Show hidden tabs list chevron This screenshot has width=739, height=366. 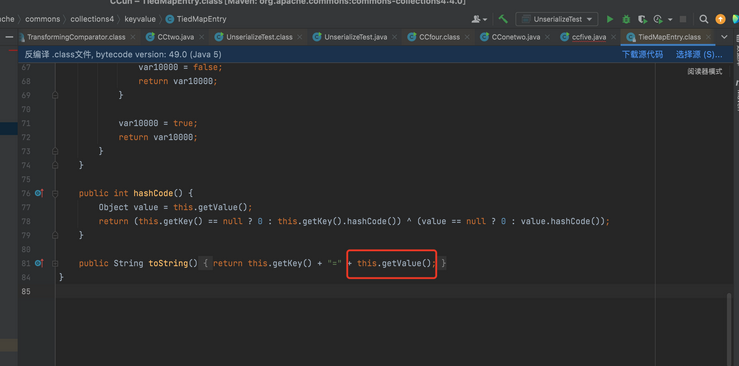[x=724, y=37]
